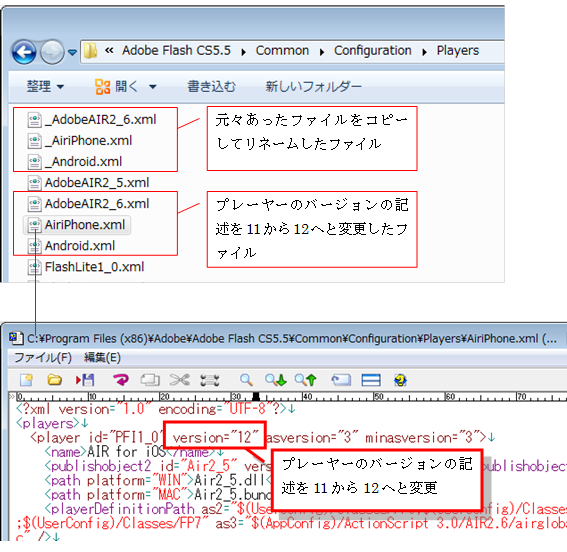Click the <players> opening tag line
The width and height of the screenshot is (567, 552).
52,423
